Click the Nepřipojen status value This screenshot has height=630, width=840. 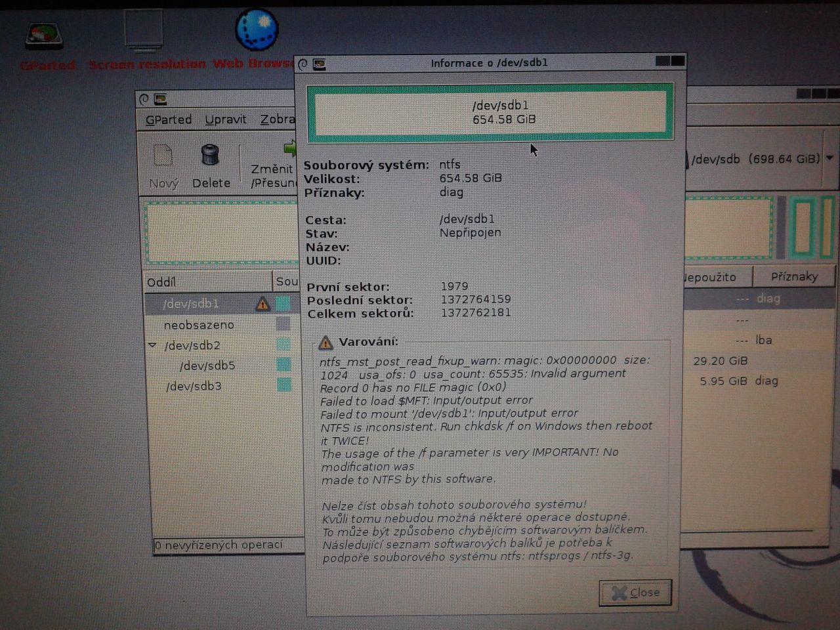[470, 232]
